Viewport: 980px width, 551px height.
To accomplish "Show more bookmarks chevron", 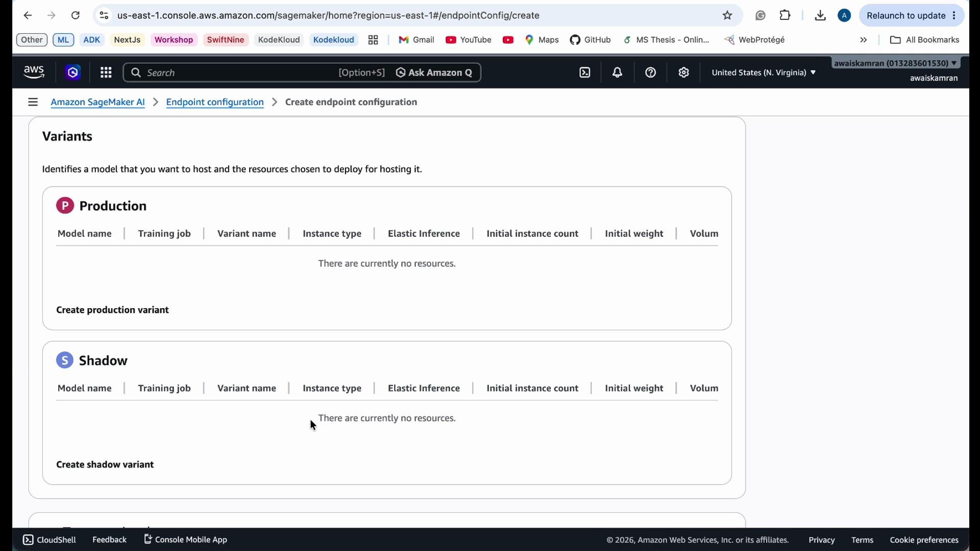I will 864,40.
